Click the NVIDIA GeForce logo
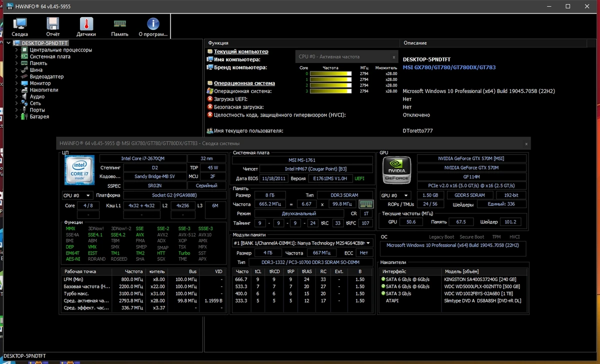Viewport: 600px width, 364px height. [x=397, y=170]
